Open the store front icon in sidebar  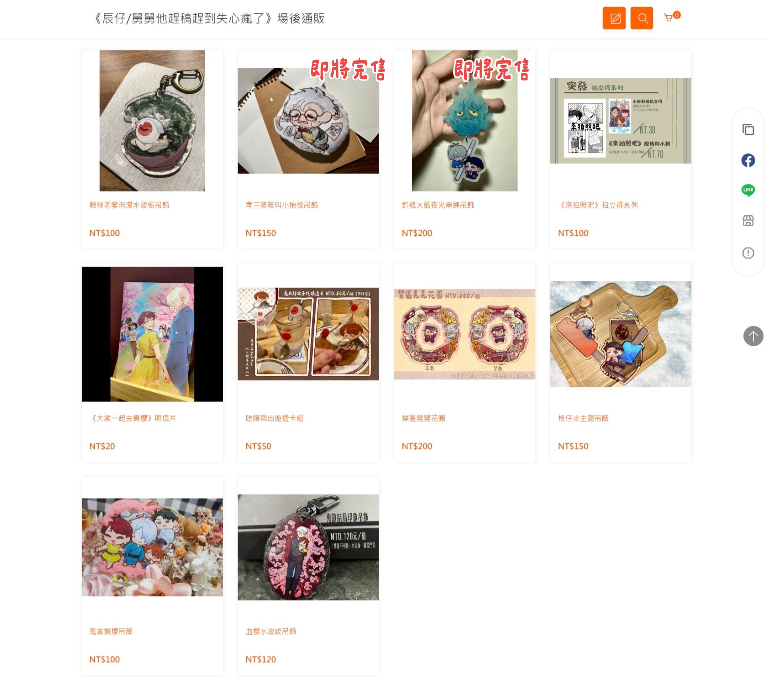click(748, 221)
